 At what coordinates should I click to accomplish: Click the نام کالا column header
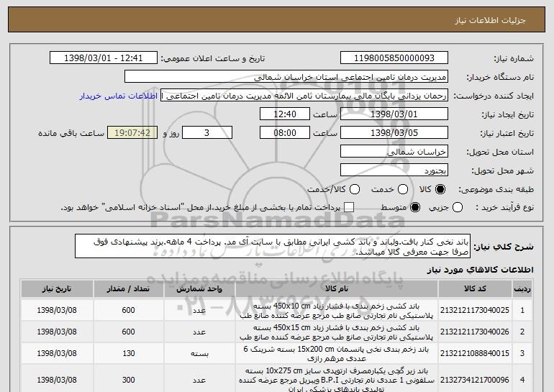coord(337,289)
